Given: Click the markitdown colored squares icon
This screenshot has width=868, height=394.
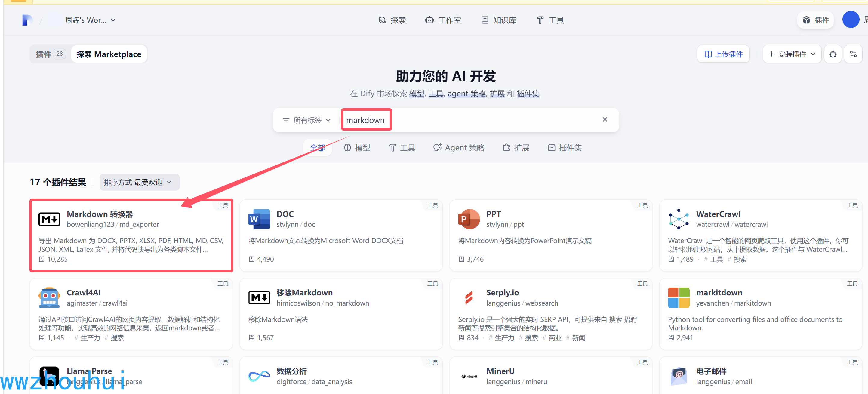Looking at the screenshot, I should (678, 298).
